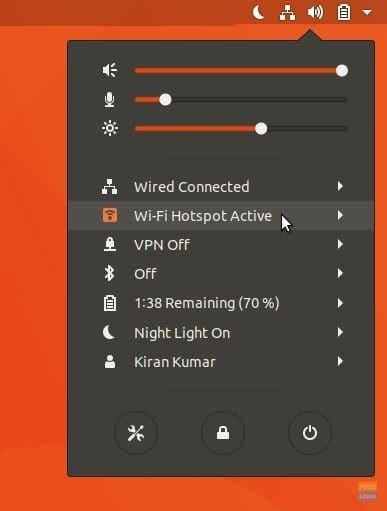Click the volume speaker icon in top bar
The height and width of the screenshot is (511, 387).
click(x=315, y=13)
